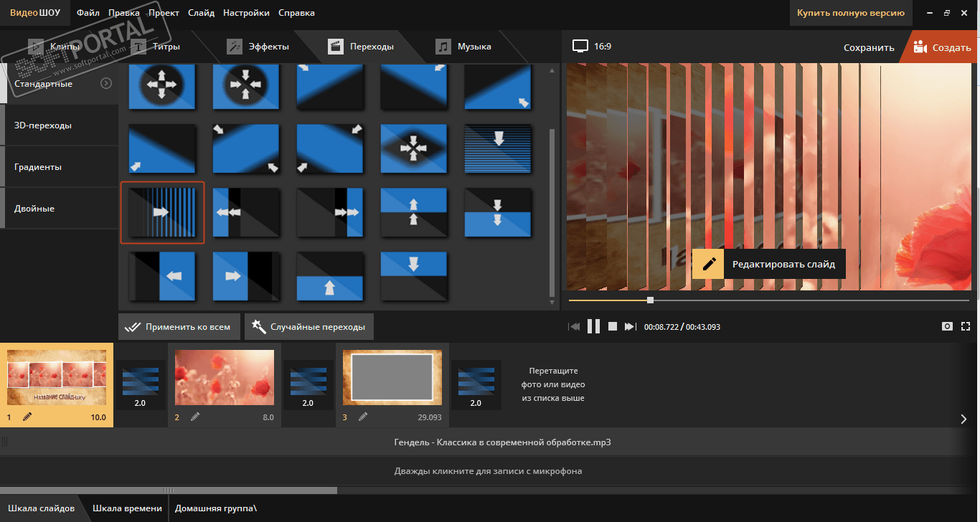Screen dimensions: 980x522
Task: Click Редактировать слайд button
Action: [769, 264]
